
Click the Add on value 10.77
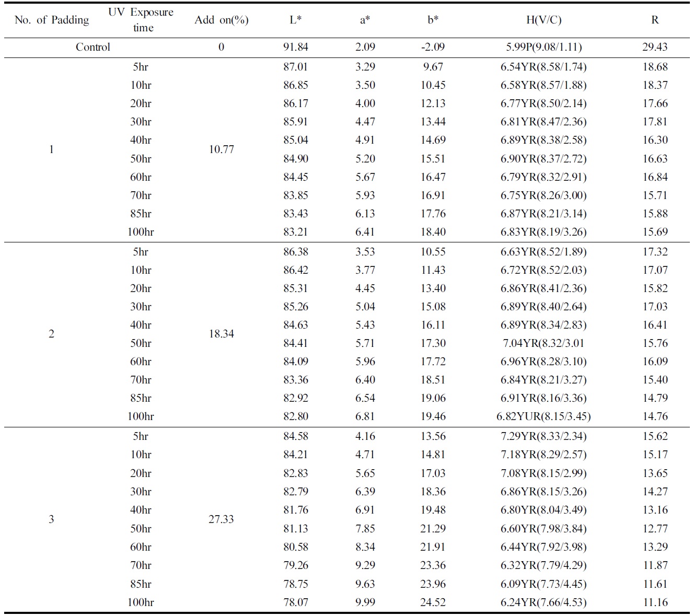(221, 149)
